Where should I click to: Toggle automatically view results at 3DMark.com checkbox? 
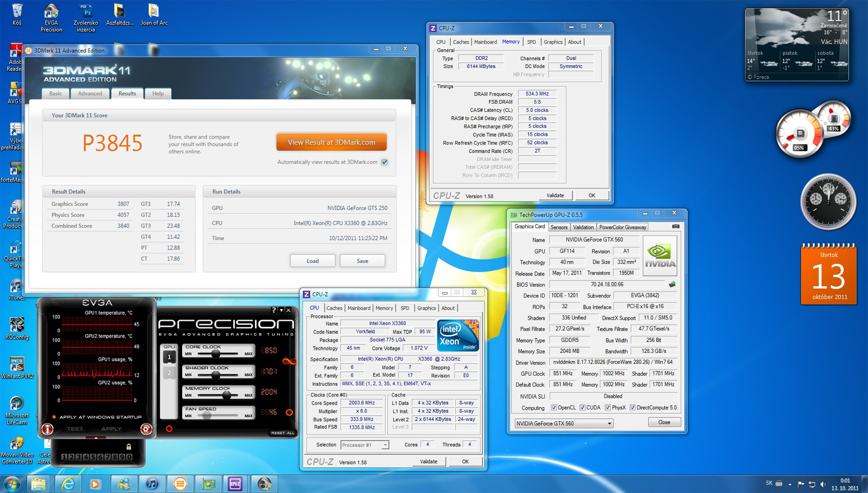tap(385, 162)
